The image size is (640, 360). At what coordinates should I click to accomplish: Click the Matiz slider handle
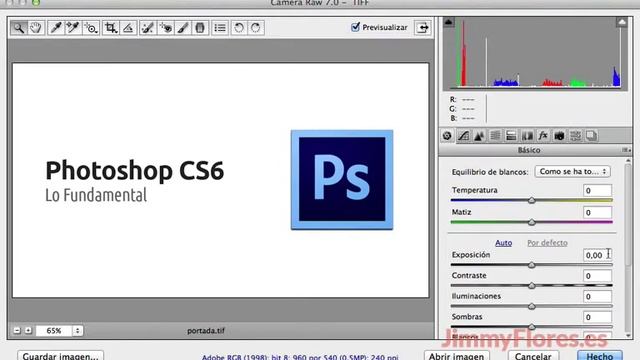pyautogui.click(x=531, y=222)
